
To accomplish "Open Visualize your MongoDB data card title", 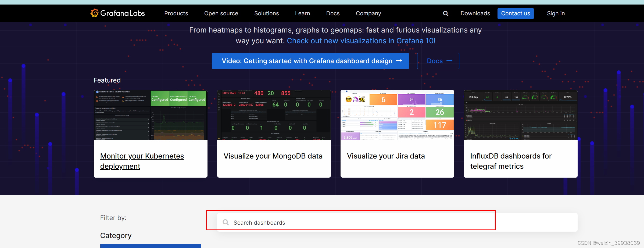I will click(273, 156).
